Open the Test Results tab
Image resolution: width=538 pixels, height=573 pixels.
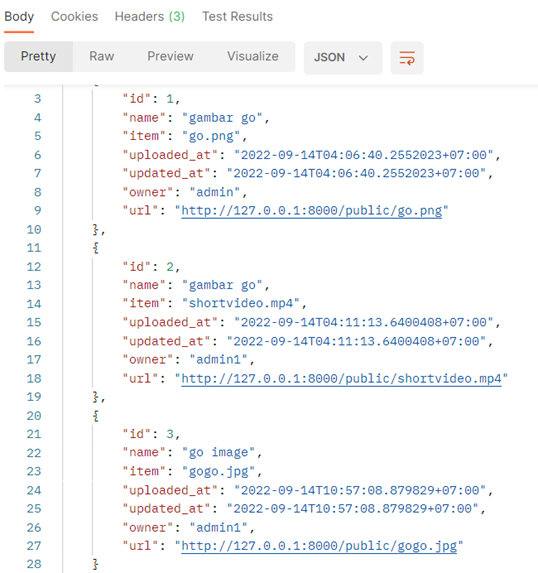point(238,16)
